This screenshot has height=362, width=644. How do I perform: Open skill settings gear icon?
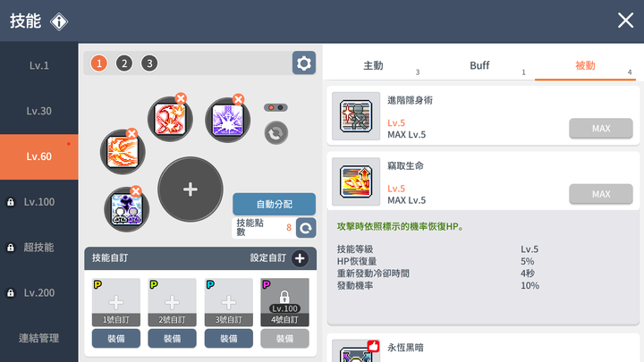(304, 63)
